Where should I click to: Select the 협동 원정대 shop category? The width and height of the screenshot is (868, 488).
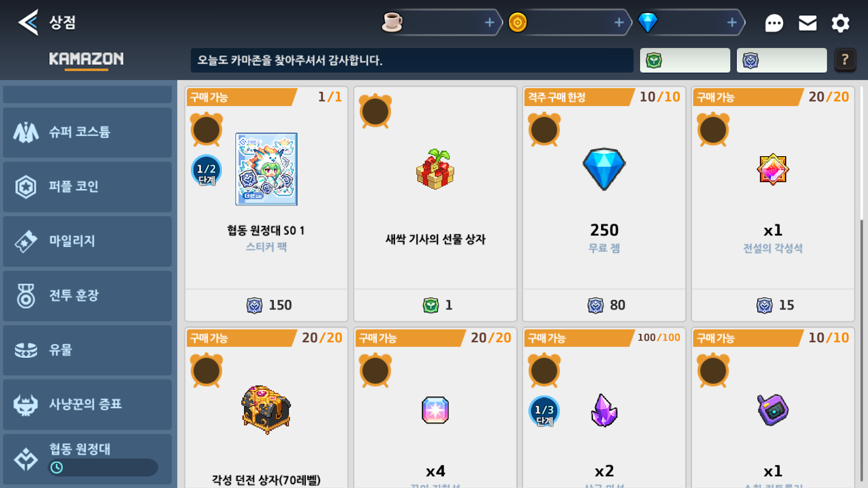click(x=87, y=459)
